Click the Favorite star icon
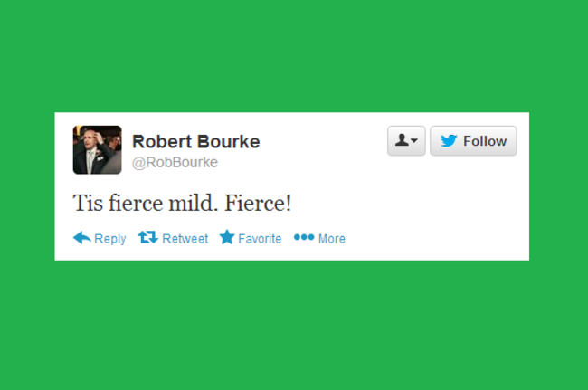The width and height of the screenshot is (588, 390). pyautogui.click(x=227, y=237)
